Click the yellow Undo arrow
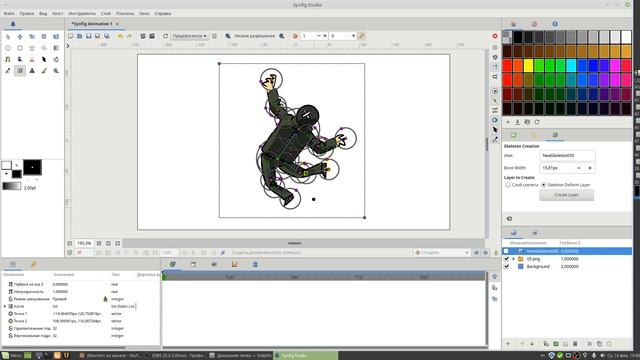This screenshot has height=360, width=640. [x=120, y=36]
